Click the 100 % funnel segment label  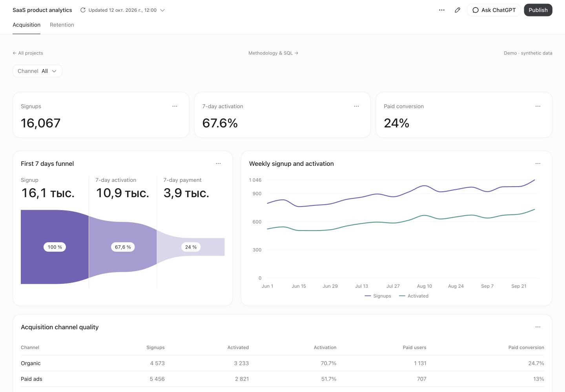pyautogui.click(x=55, y=247)
